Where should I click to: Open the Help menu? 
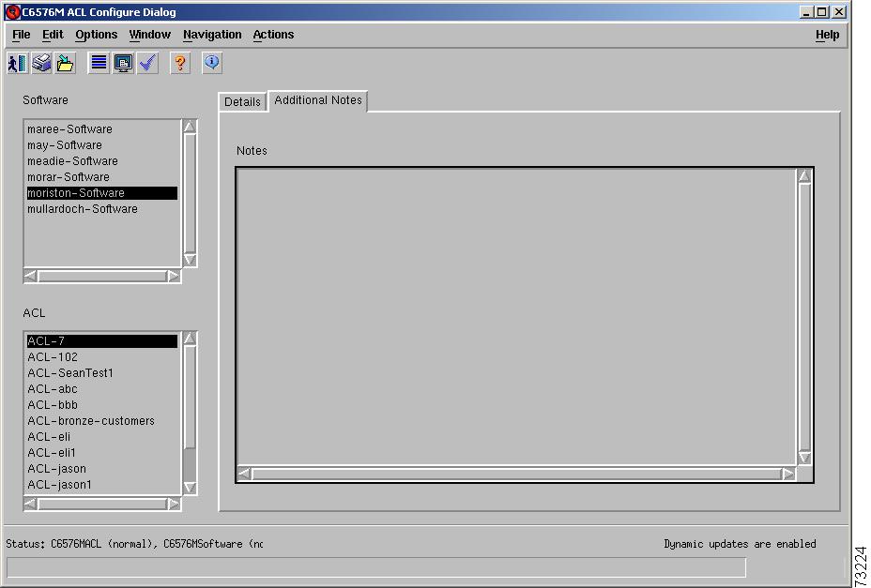(x=827, y=35)
